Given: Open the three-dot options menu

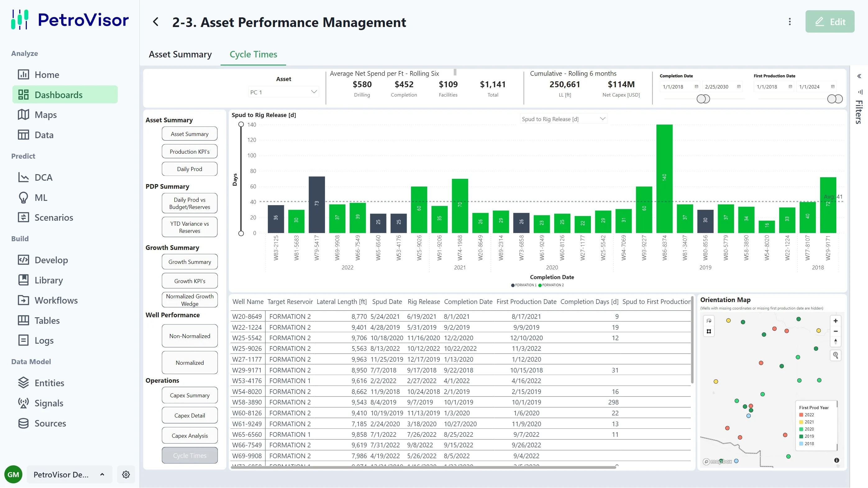Looking at the screenshot, I should 789,22.
